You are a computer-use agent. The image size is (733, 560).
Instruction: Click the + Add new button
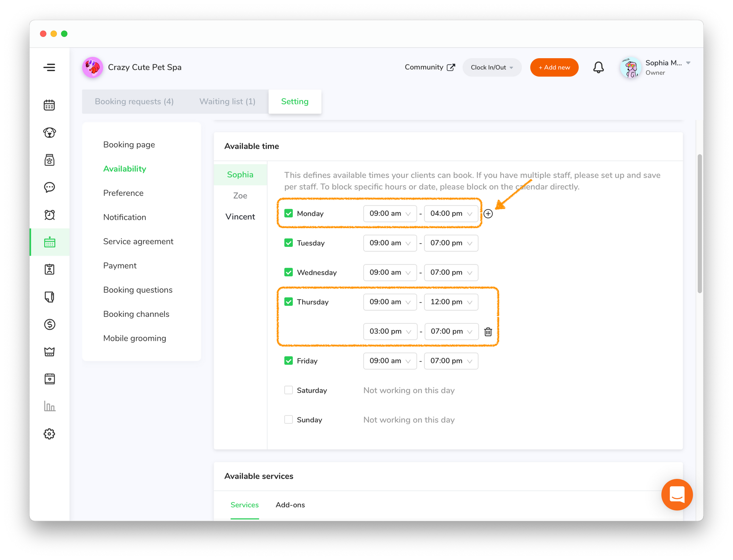(x=554, y=67)
